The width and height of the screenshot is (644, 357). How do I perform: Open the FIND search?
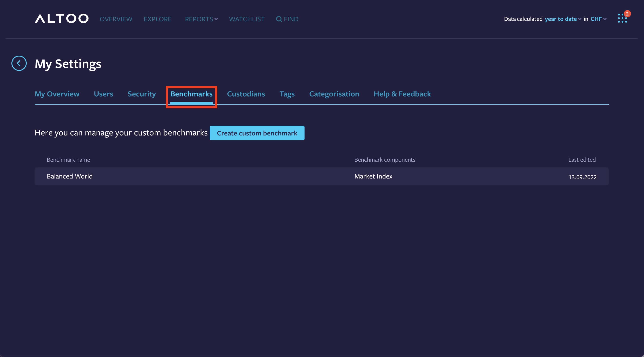coord(287,19)
